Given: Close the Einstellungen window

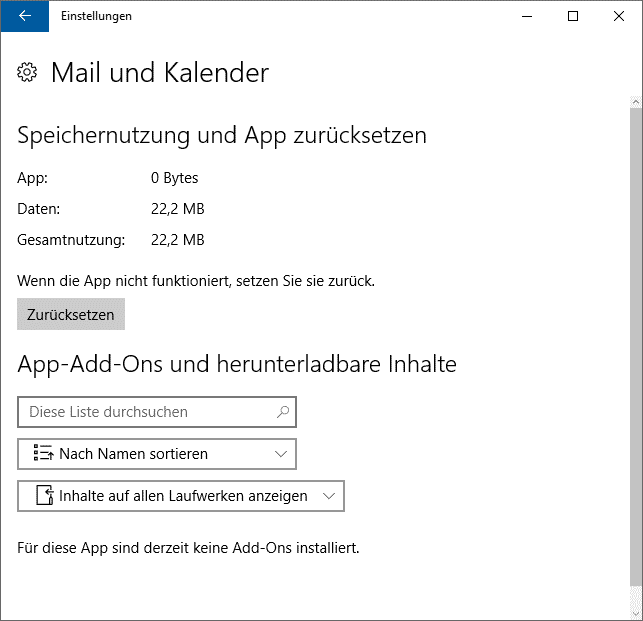Looking at the screenshot, I should (x=619, y=16).
